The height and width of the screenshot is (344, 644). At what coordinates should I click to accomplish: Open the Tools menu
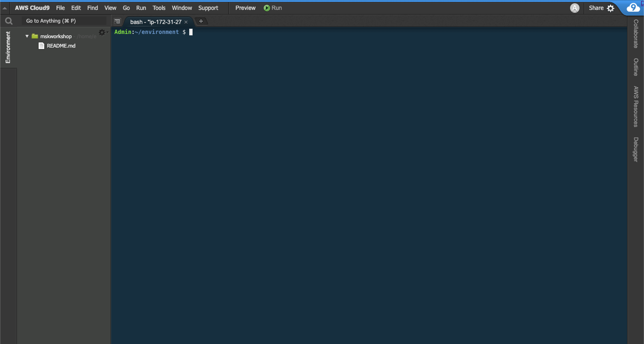pos(159,8)
